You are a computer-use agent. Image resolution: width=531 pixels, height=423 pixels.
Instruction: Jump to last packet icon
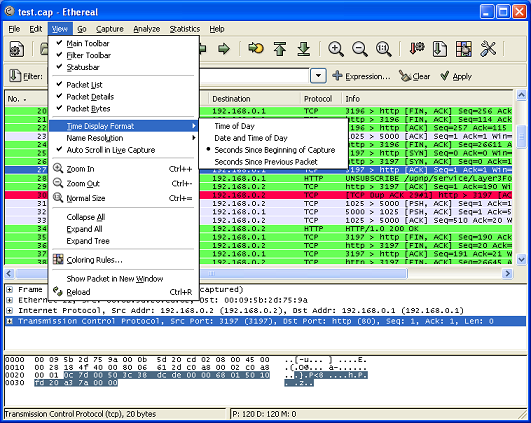coord(304,49)
